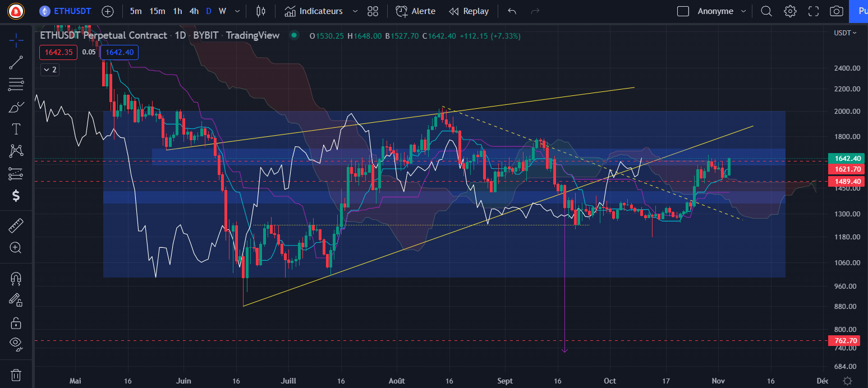Open the Anonyme account dropdown

click(x=715, y=11)
